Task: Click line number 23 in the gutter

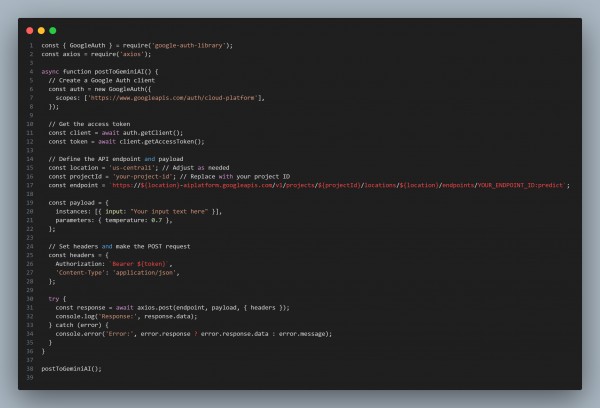Action: tap(30, 238)
